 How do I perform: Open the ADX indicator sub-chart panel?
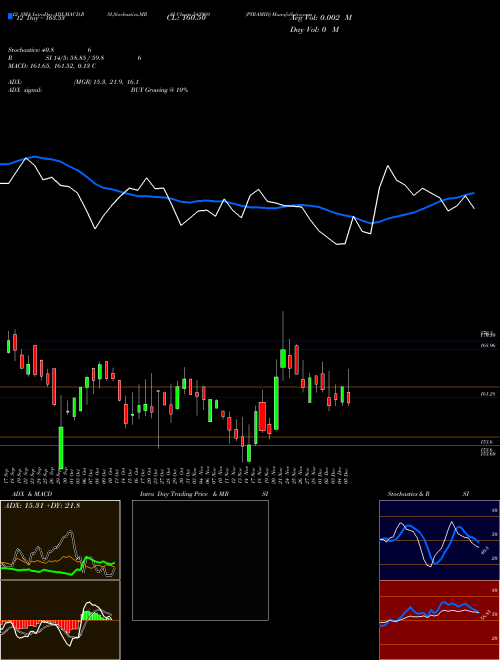point(60,540)
